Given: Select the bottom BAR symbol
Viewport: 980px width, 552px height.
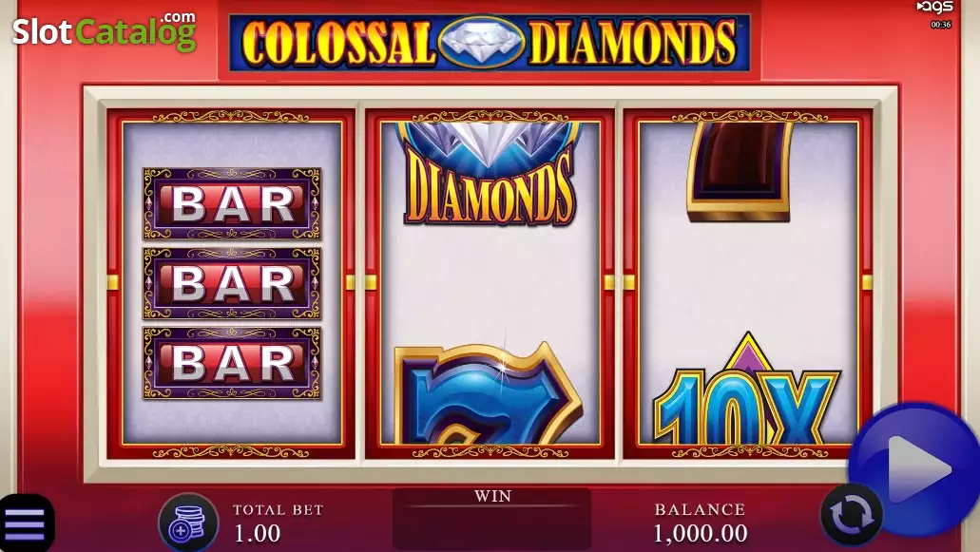Looking at the screenshot, I should pyautogui.click(x=232, y=363).
